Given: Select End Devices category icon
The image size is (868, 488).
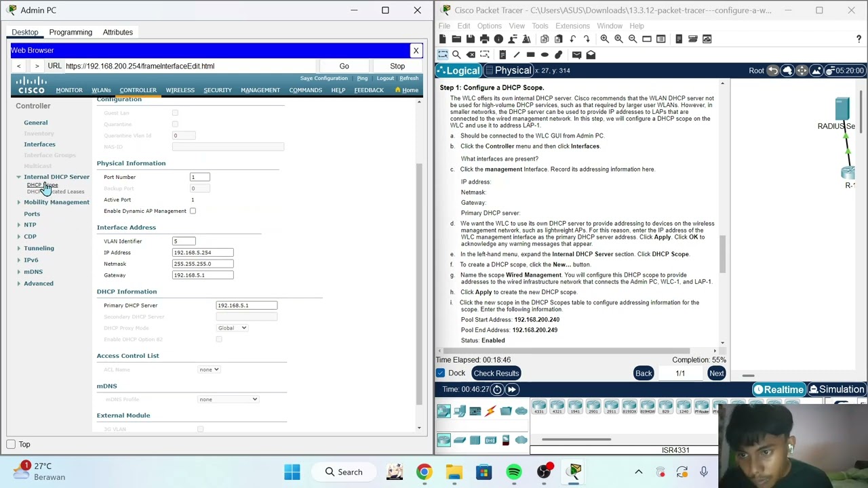Looking at the screenshot, I should [x=460, y=411].
